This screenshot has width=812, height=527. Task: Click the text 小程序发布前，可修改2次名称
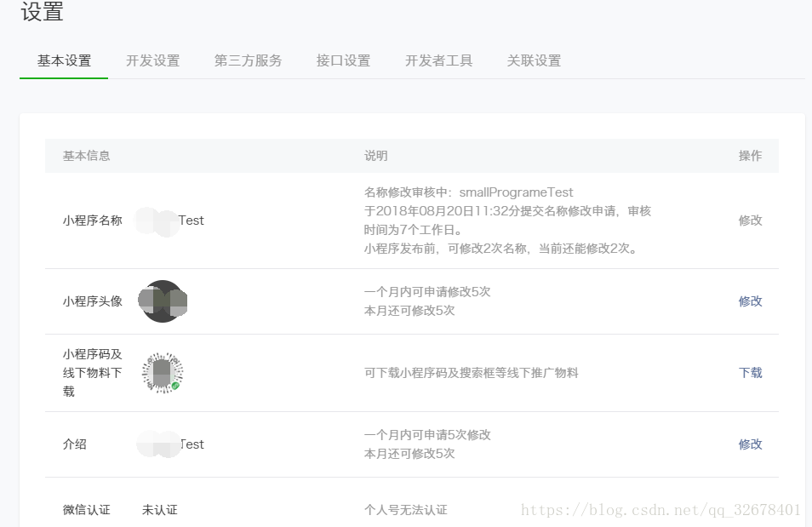coord(445,249)
